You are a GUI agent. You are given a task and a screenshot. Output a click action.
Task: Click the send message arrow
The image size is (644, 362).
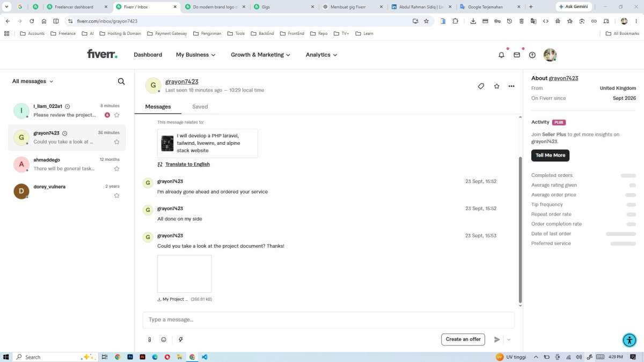click(497, 339)
